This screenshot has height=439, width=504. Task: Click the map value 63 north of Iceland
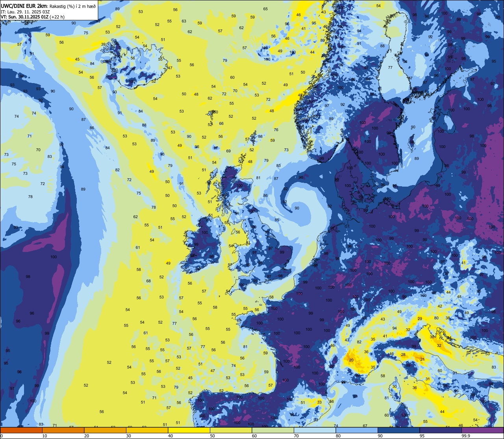184,21
